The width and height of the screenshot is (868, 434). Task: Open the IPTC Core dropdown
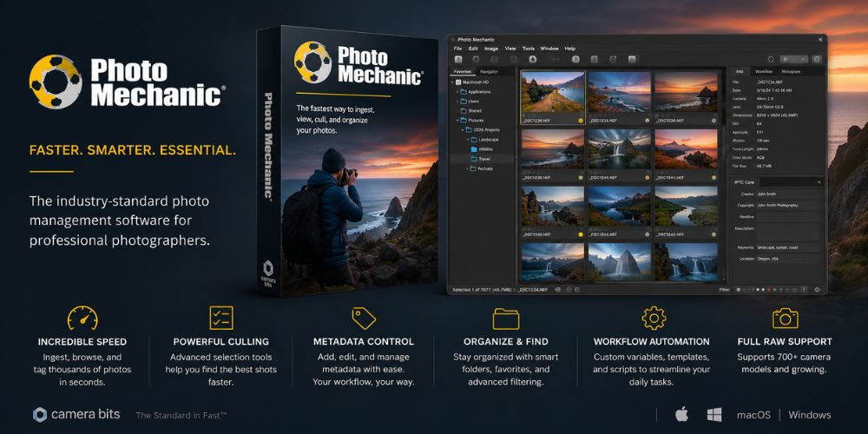819,182
